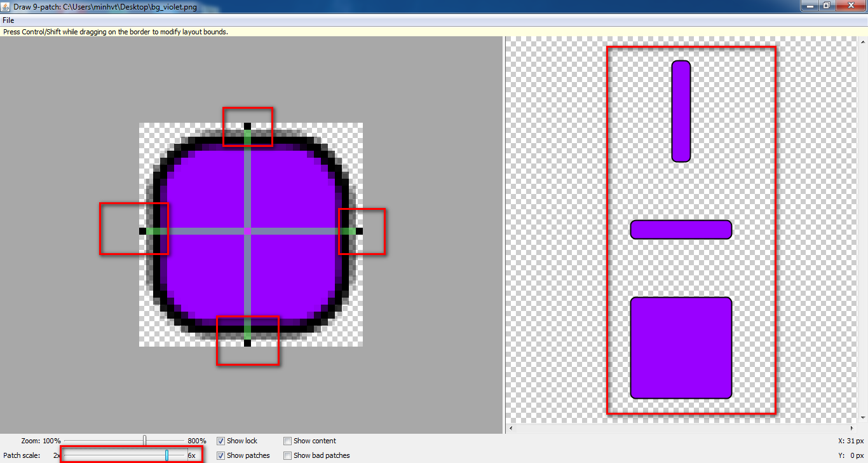The height and width of the screenshot is (463, 868).
Task: Click the right black stretch marker pixel
Action: tap(359, 231)
